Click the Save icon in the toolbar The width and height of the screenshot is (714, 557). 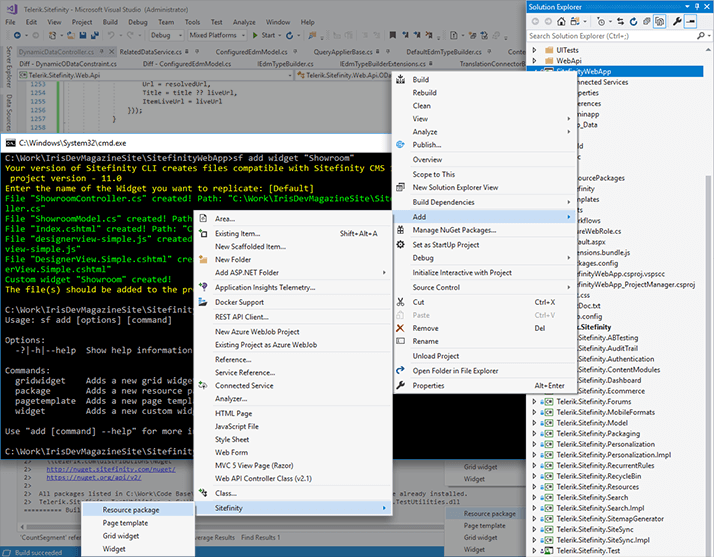[x=82, y=35]
